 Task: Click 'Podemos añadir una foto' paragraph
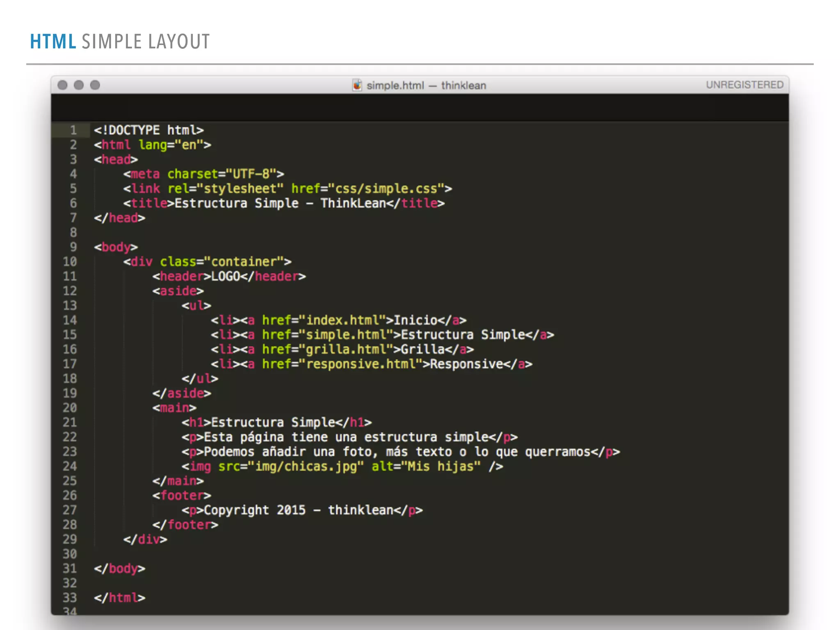tap(397, 452)
